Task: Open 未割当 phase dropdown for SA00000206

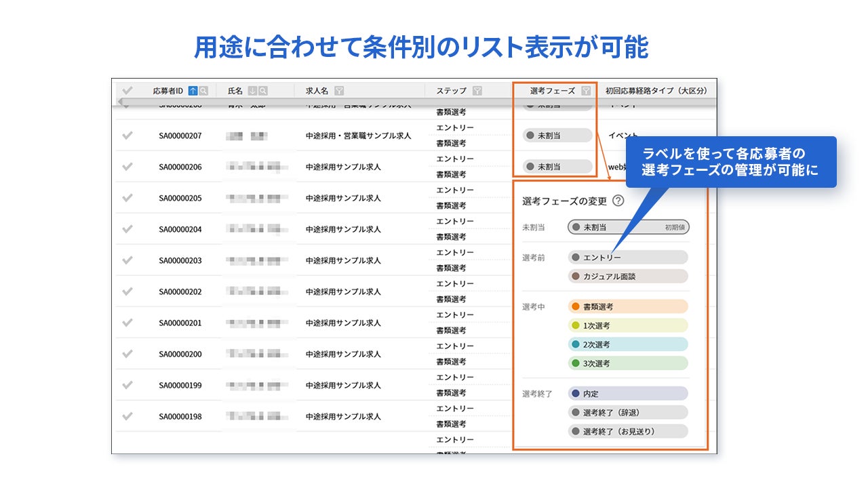Action: (557, 166)
